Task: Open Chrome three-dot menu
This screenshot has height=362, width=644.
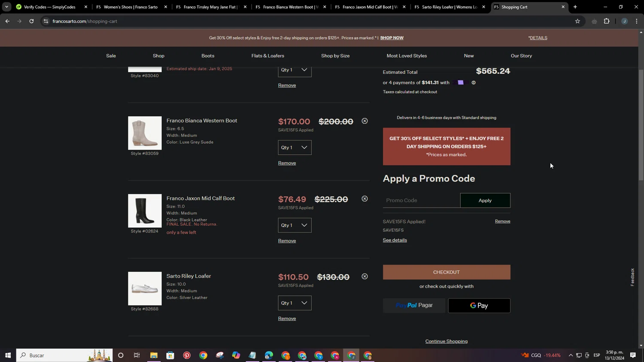Action: pos(637,21)
